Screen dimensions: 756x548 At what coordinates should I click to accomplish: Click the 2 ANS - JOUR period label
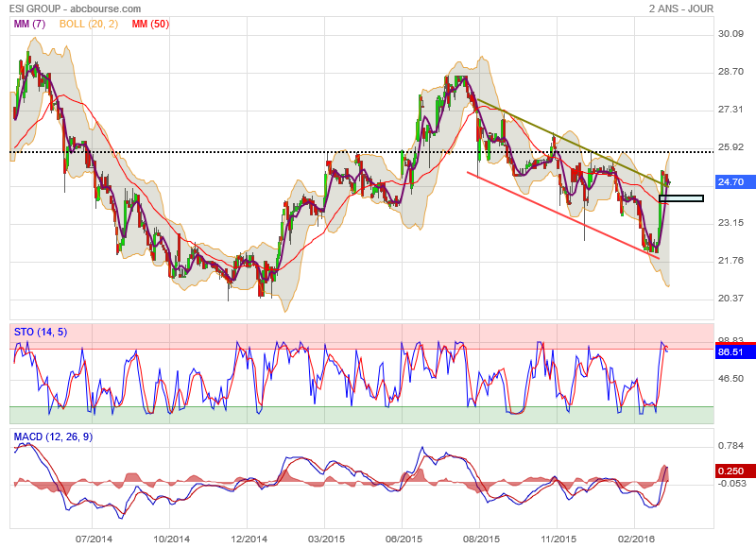pyautogui.click(x=680, y=9)
